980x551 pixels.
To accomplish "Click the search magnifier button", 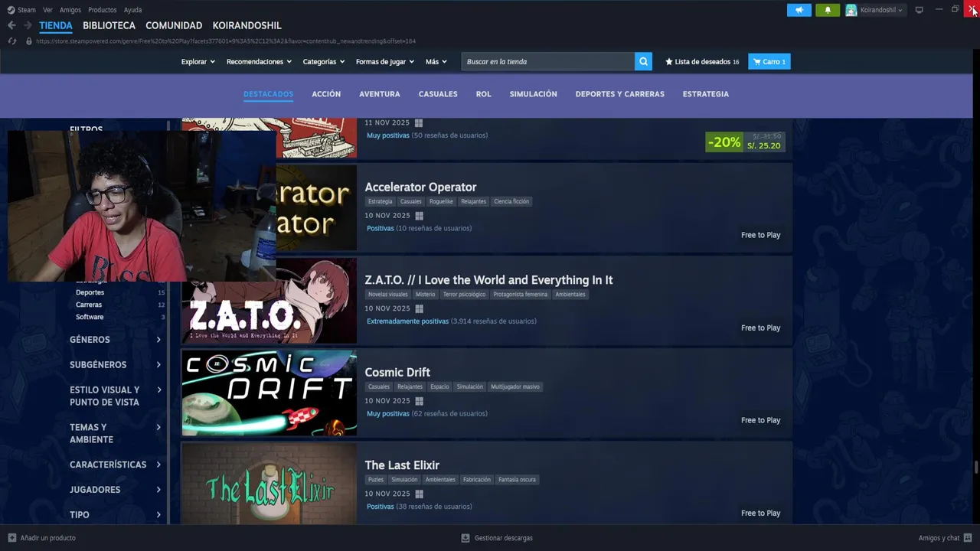I will click(x=643, y=61).
